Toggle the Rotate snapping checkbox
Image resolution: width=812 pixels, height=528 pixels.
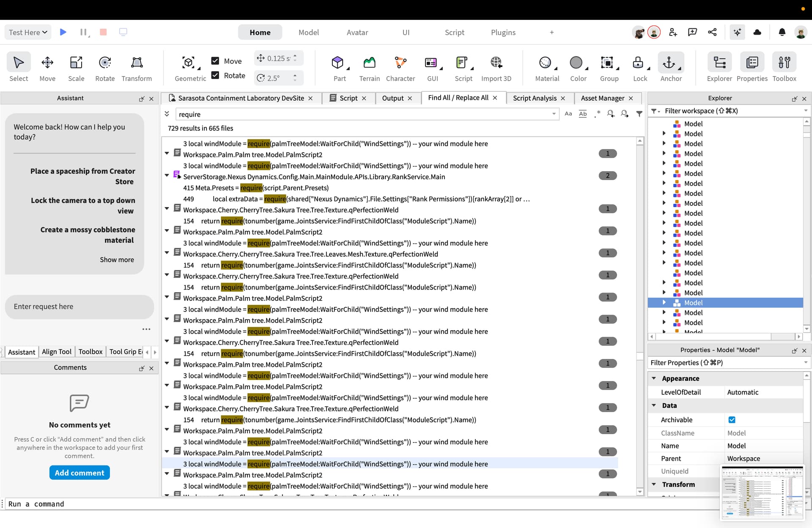pos(215,75)
